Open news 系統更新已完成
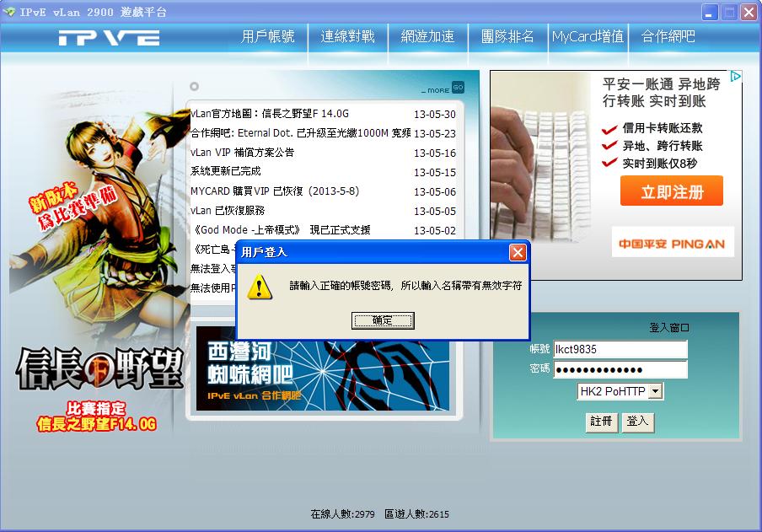The height and width of the screenshot is (532, 762). (x=226, y=171)
